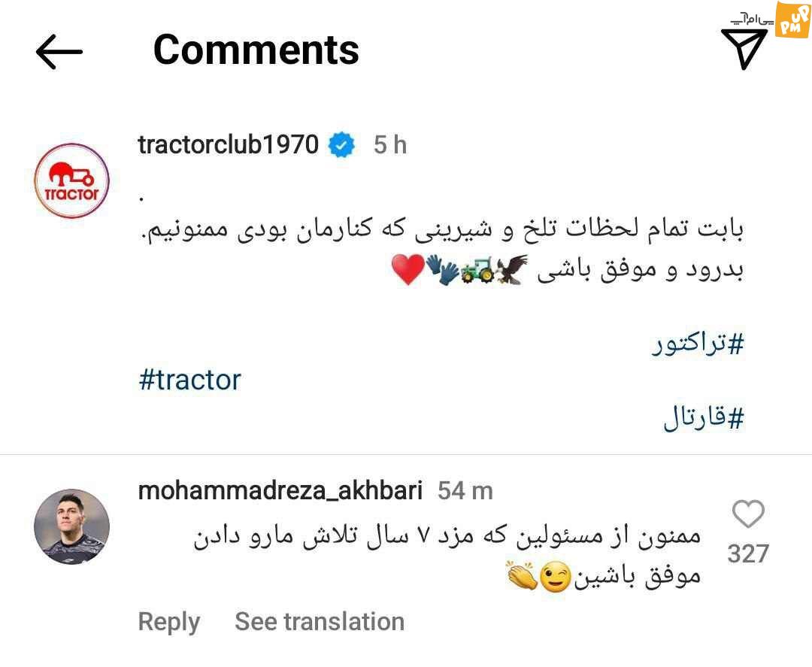812x667 pixels.
Task: Open the share paper plane icon
Action: click(x=744, y=49)
